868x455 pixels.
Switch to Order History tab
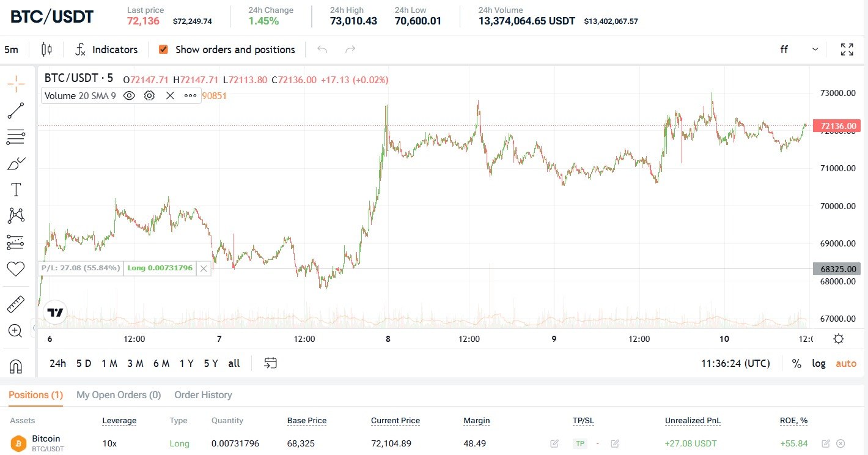click(203, 395)
